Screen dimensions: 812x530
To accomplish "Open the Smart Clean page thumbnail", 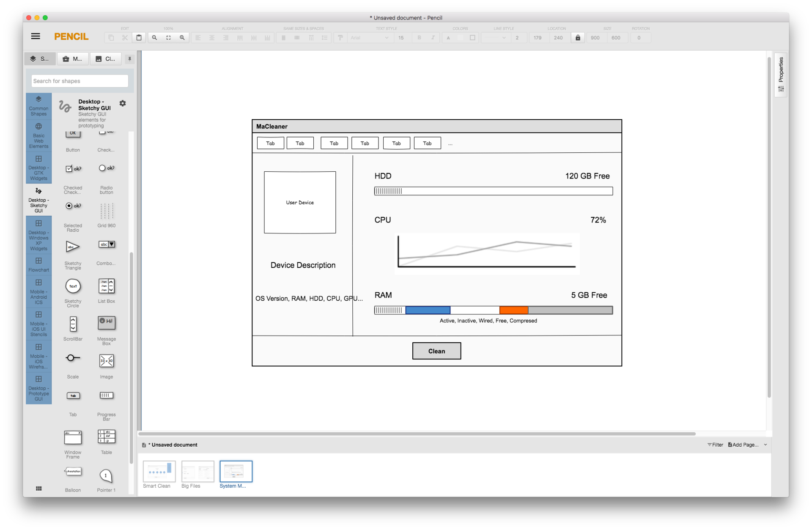I will coord(159,471).
